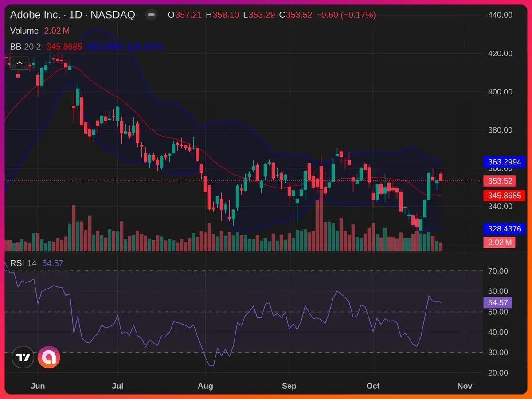Click the 70.00 RSI axis label
This screenshot has width=532, height=399.
point(497,271)
